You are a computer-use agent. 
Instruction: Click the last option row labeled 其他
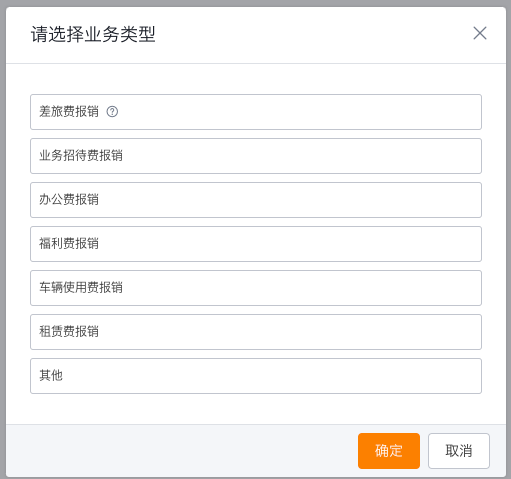point(256,376)
